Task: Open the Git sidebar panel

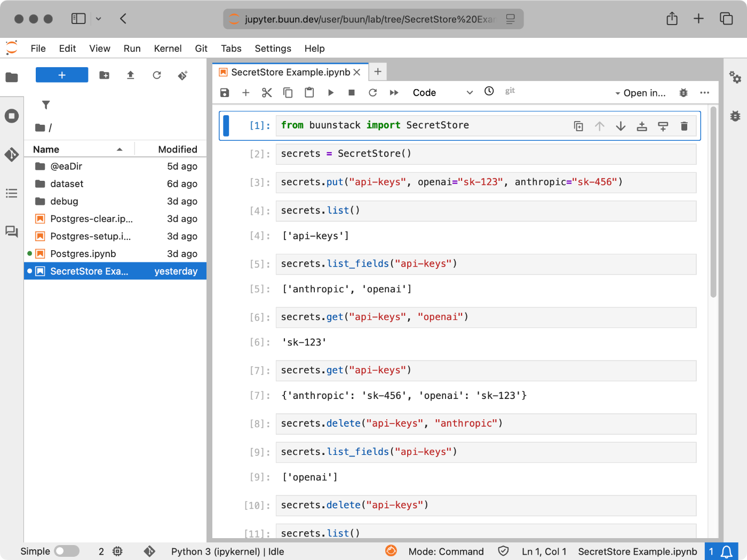Action: [x=12, y=155]
